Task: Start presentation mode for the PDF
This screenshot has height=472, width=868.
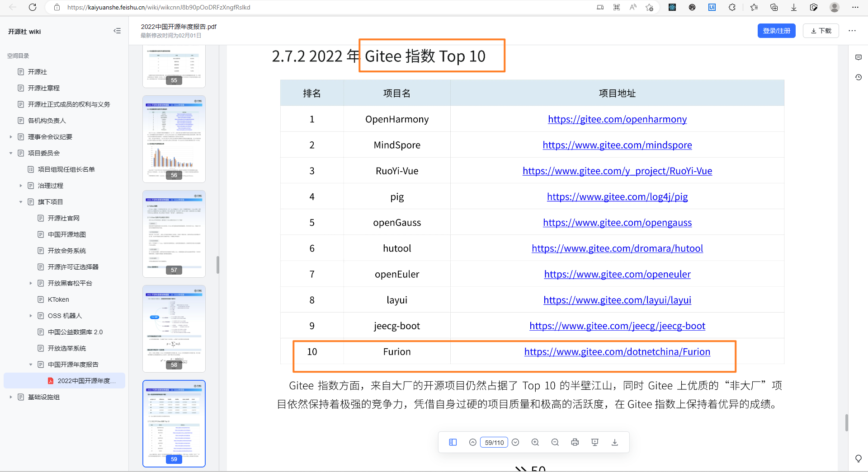Action: (x=595, y=442)
